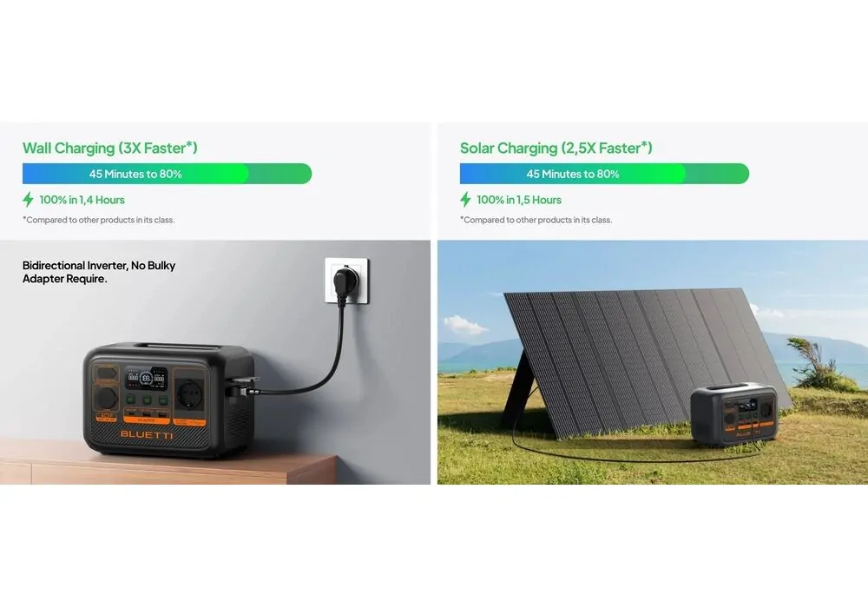Viewport: 868px width, 608px height.
Task: Click the lightning bolt beside 100% in 1,5 Hours
Action: (x=465, y=200)
